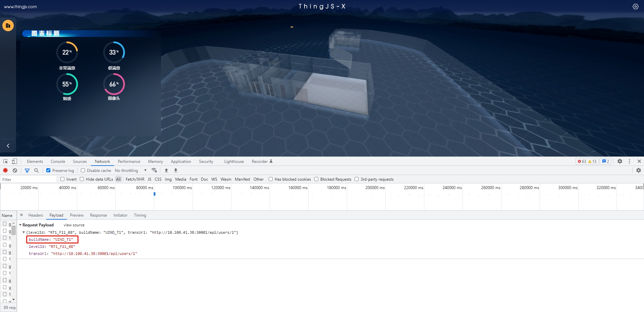
Task: Click the view source link
Action: point(74,225)
